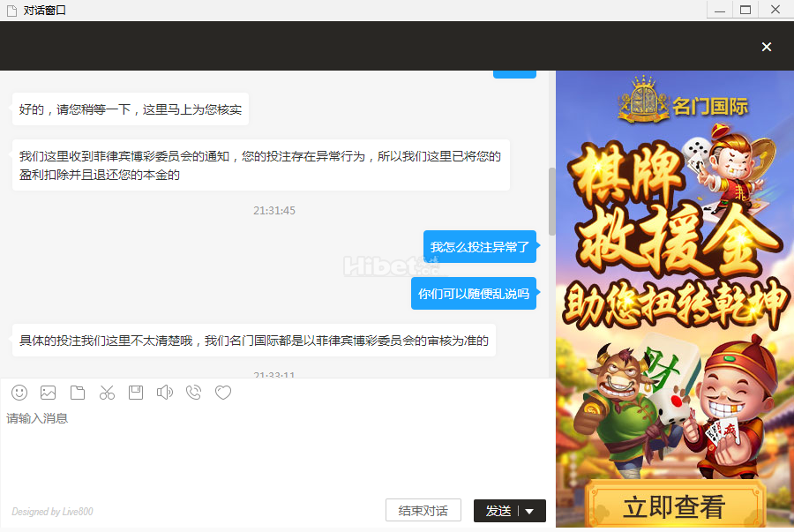
Task: Expand the send options dropdown arrow
Action: pyautogui.click(x=529, y=511)
